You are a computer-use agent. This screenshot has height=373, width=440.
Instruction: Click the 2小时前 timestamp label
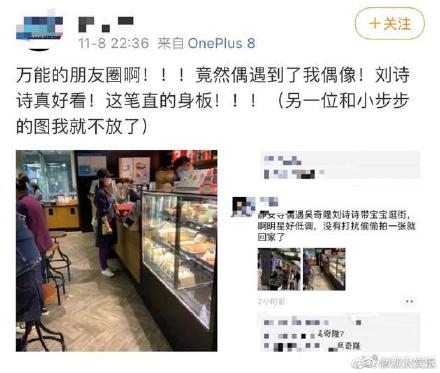pos(271,301)
